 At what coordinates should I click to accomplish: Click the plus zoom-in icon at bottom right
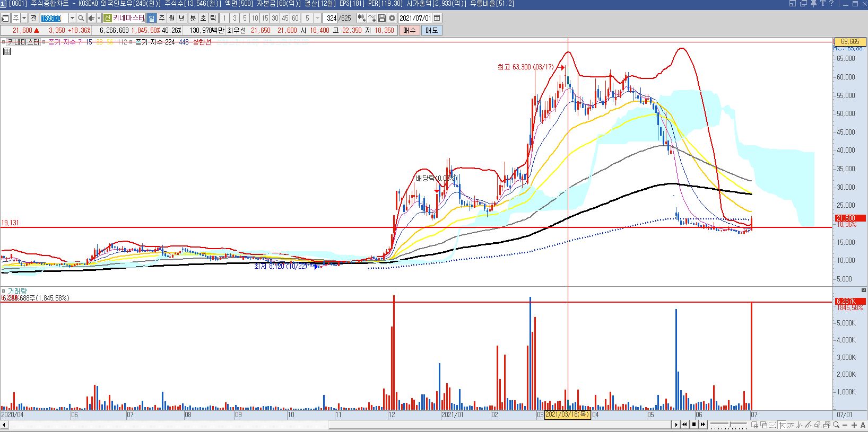[x=854, y=425]
